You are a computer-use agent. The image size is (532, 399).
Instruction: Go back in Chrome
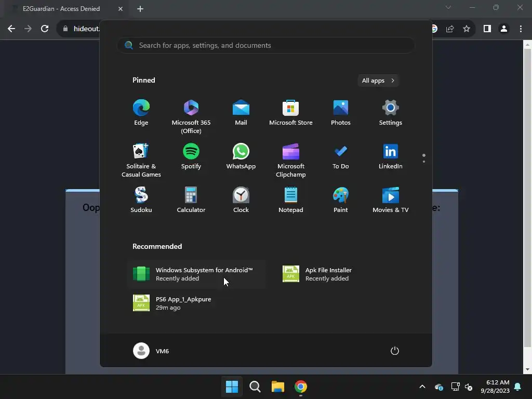tap(11, 29)
